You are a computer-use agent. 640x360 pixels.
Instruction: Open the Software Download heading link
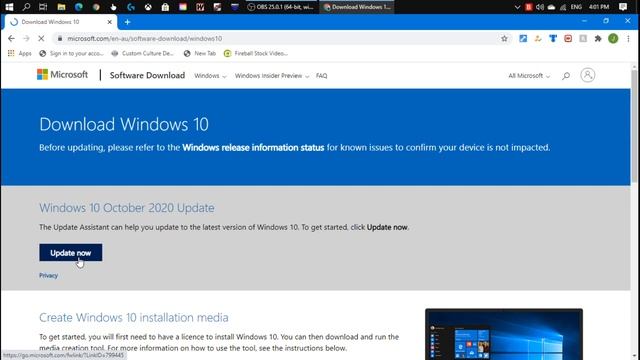147,76
